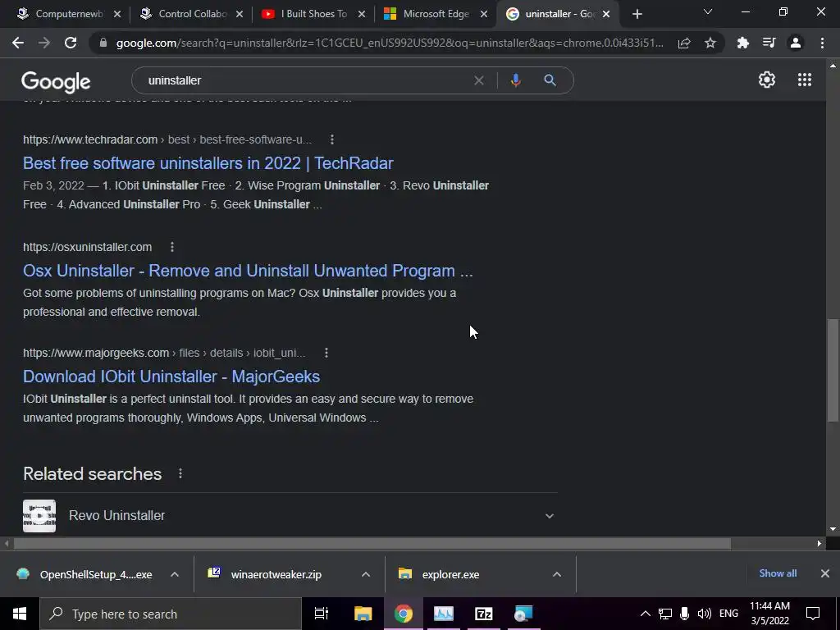840x630 pixels.
Task: Open Best free software uninstallers TechRadar link
Action: [x=208, y=163]
